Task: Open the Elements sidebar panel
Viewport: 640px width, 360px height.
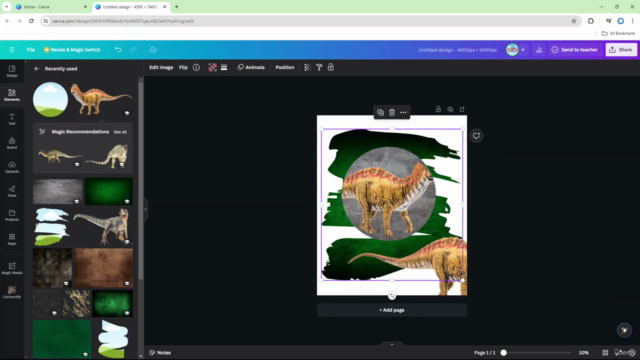Action: [x=12, y=95]
